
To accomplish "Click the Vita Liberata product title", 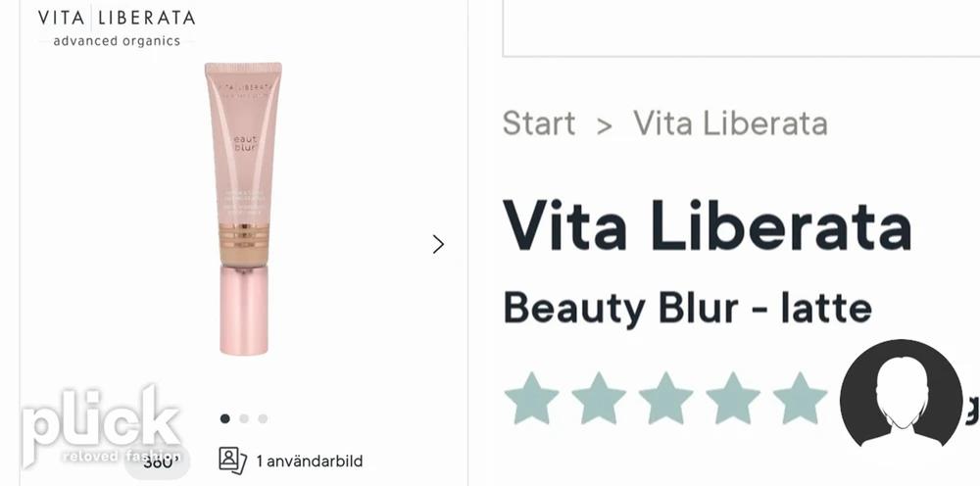I will [x=707, y=223].
